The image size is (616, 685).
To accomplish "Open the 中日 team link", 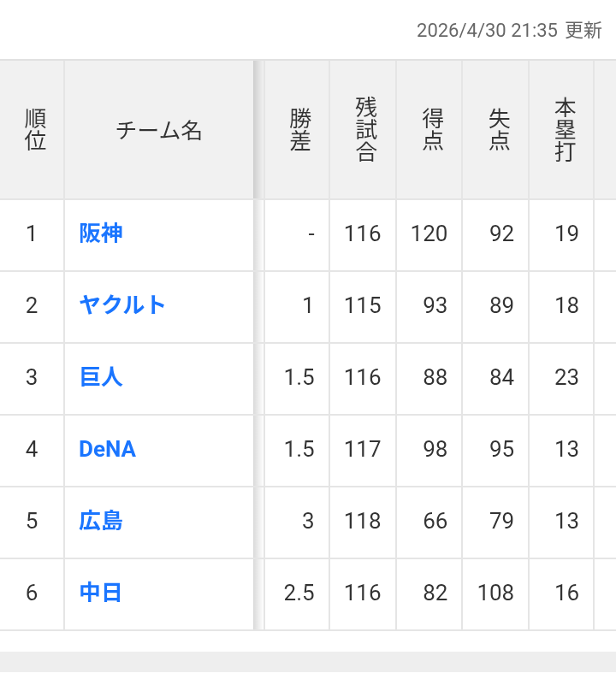I will (101, 593).
